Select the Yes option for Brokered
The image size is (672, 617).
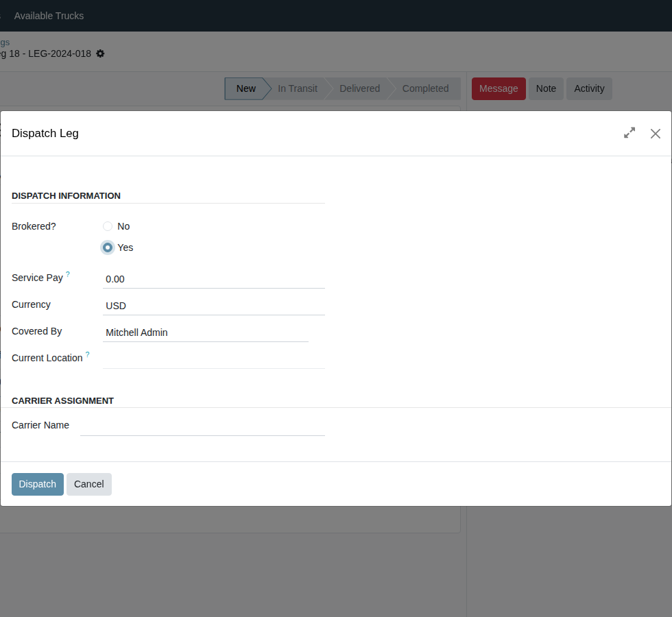point(108,247)
